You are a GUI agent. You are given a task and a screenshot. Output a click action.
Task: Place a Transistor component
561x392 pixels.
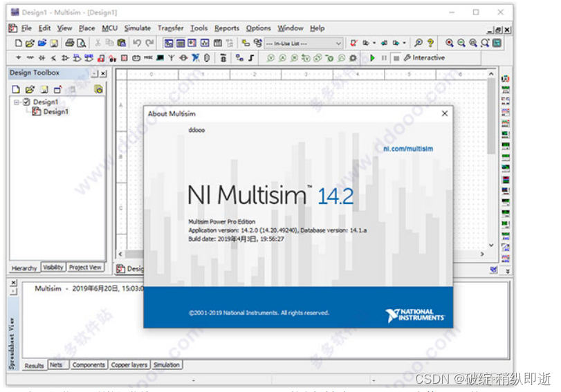click(x=54, y=57)
